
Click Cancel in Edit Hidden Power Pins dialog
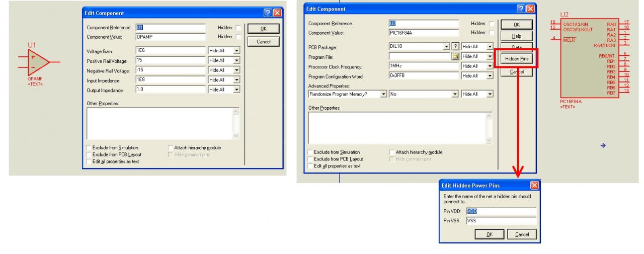[x=522, y=234]
